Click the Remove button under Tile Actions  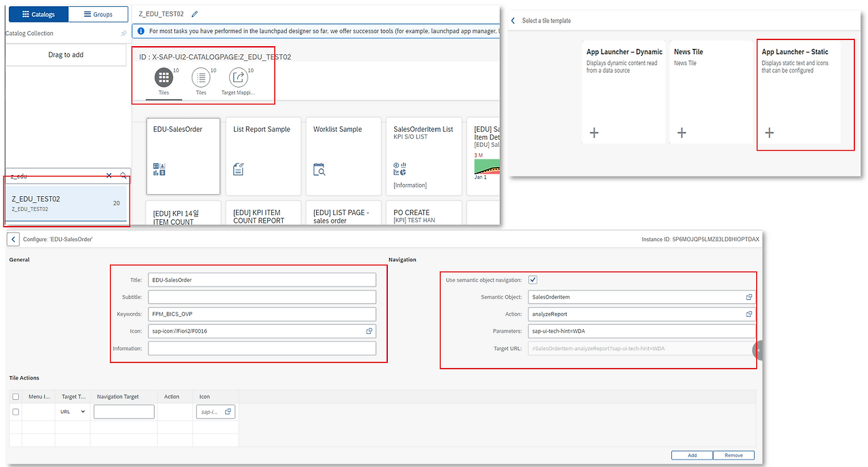pos(734,455)
